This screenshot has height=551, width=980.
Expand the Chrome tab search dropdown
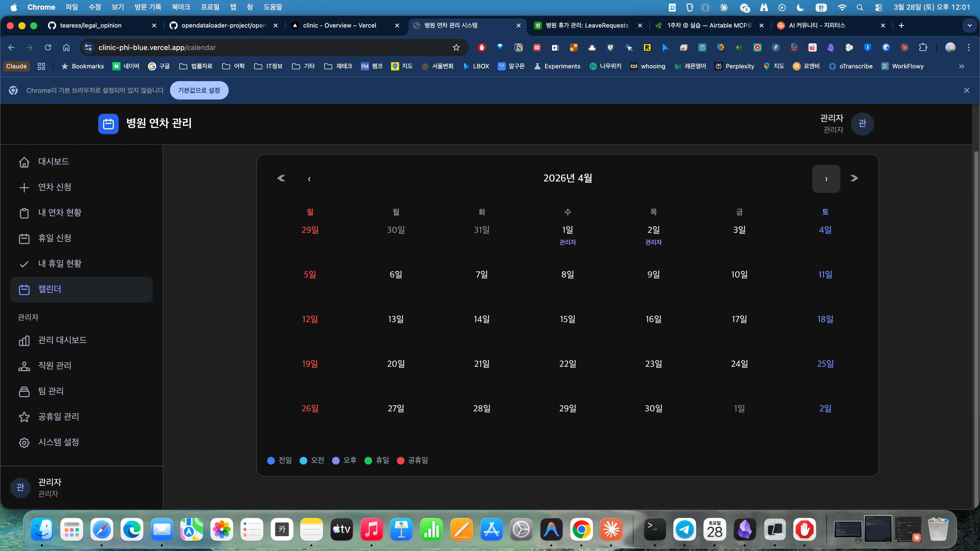click(969, 26)
